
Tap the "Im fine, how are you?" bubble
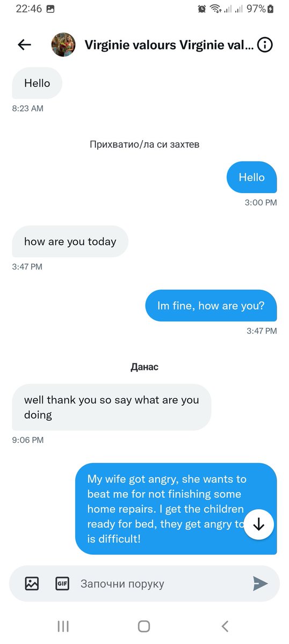(211, 305)
